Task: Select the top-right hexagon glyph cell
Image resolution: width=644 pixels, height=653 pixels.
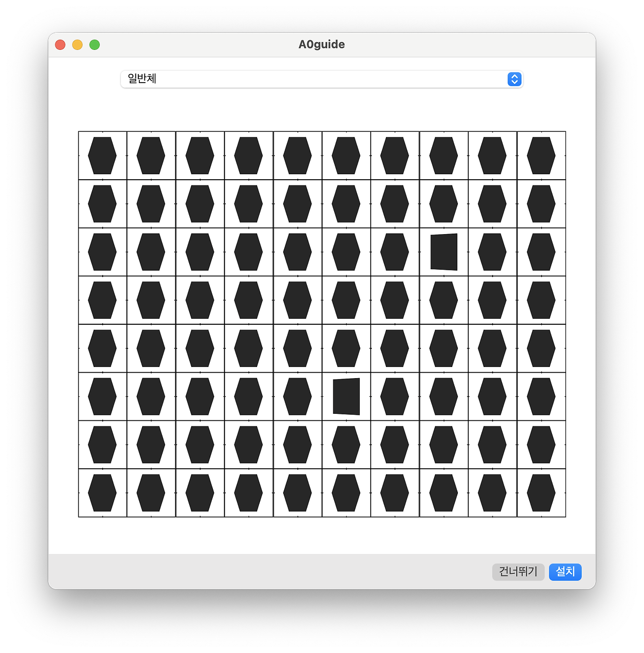Action: (541, 156)
